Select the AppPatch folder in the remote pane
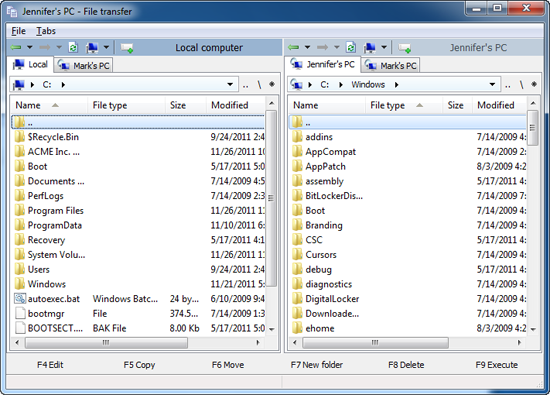550x395 pixels. pyautogui.click(x=408, y=166)
